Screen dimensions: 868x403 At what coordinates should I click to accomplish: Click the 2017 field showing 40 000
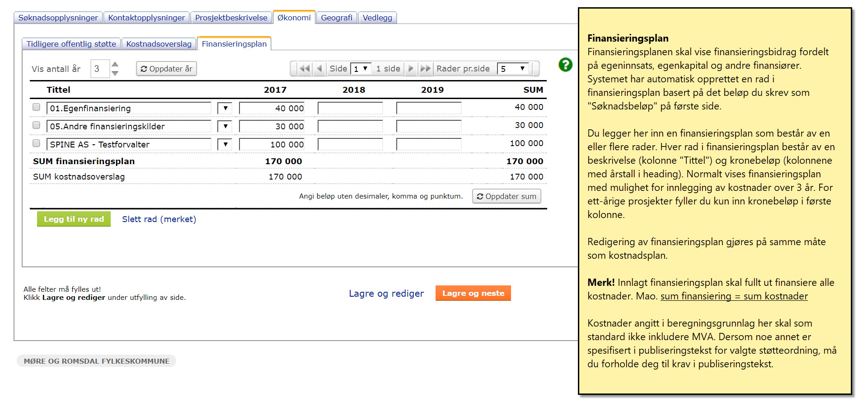coord(272,108)
